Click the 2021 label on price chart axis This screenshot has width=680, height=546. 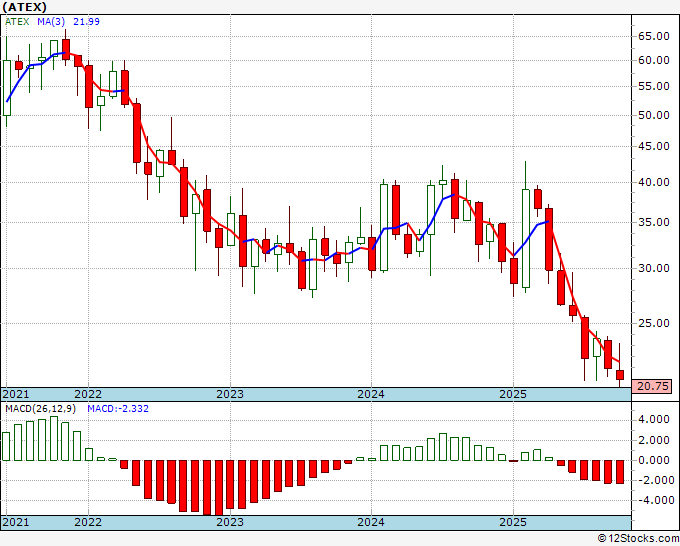[x=16, y=394]
